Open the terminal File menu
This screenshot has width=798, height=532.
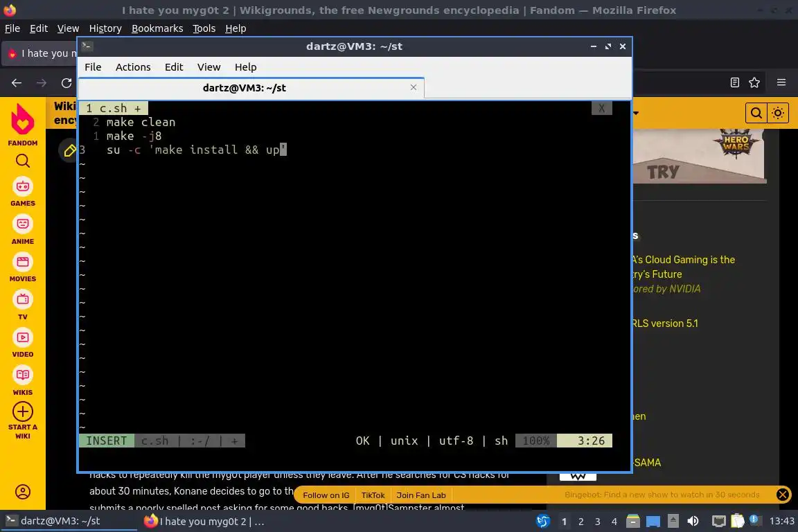tap(93, 67)
